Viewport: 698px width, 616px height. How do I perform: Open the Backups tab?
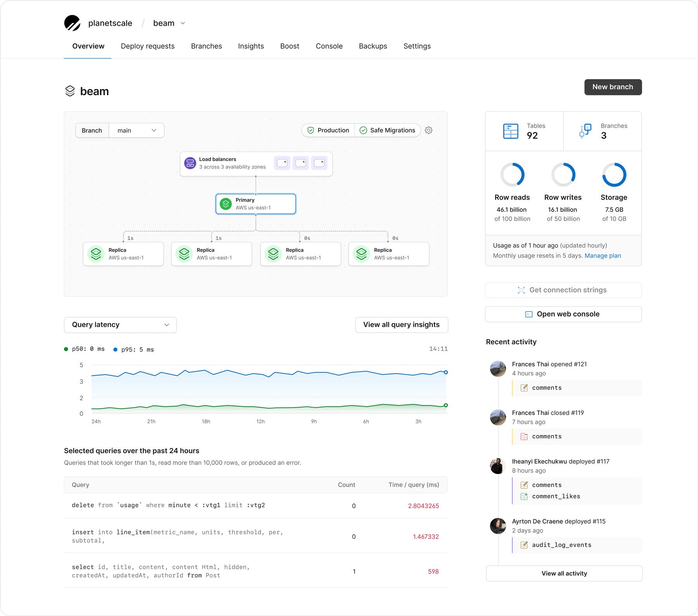[x=373, y=46]
